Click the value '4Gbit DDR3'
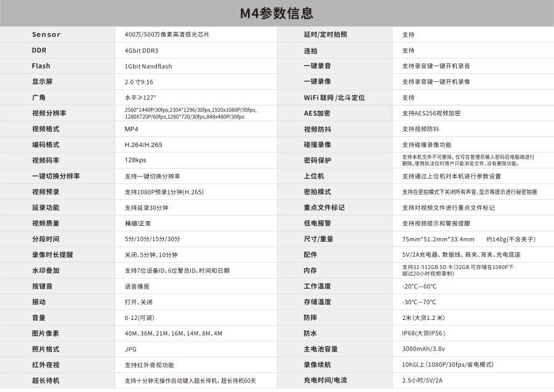The height and width of the screenshot is (392, 554). (x=142, y=50)
